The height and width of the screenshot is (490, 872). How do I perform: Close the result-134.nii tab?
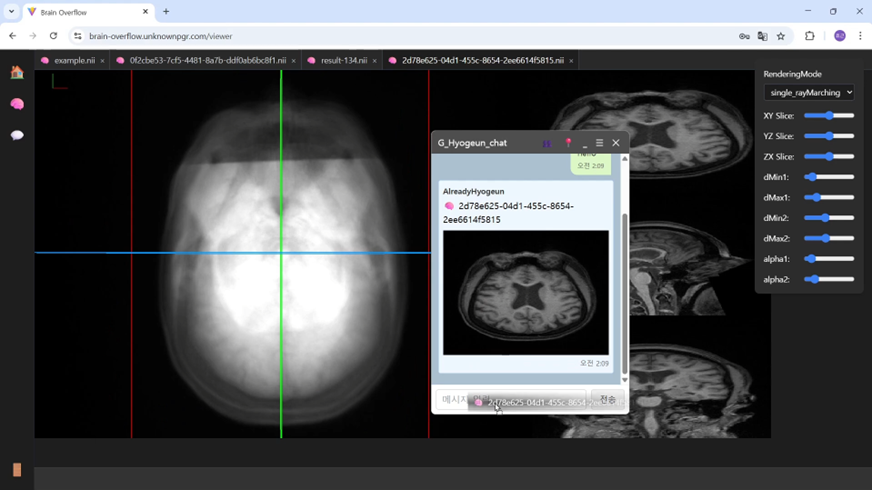pos(374,61)
